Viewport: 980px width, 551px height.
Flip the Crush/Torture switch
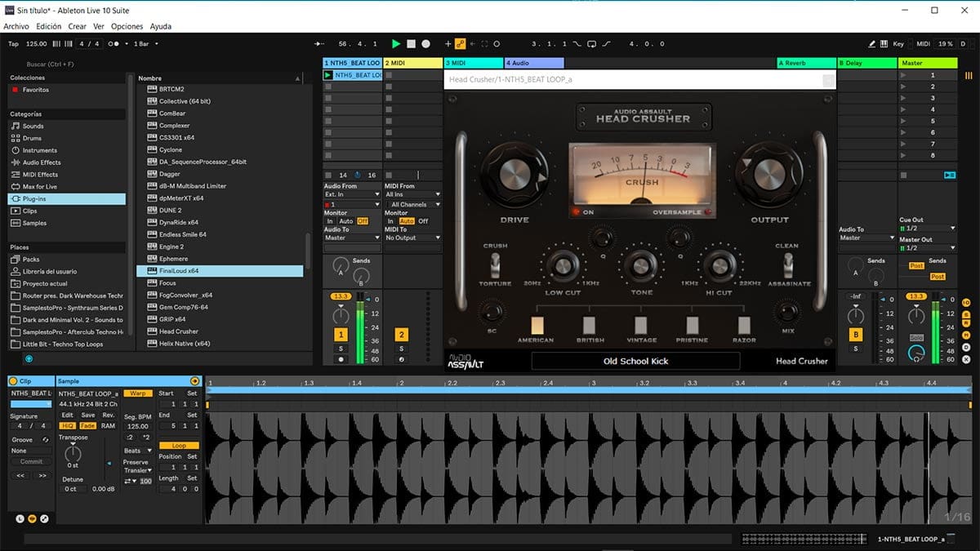tap(495, 264)
